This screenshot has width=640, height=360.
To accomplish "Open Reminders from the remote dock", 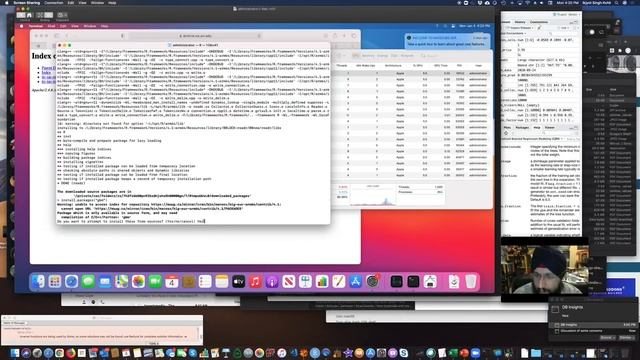I will click(205, 282).
